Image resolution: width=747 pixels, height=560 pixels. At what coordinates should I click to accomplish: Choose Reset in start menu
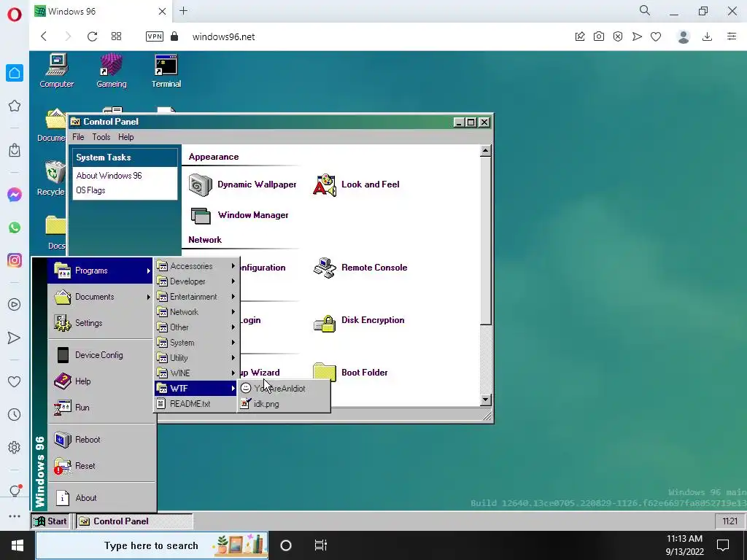(101, 466)
